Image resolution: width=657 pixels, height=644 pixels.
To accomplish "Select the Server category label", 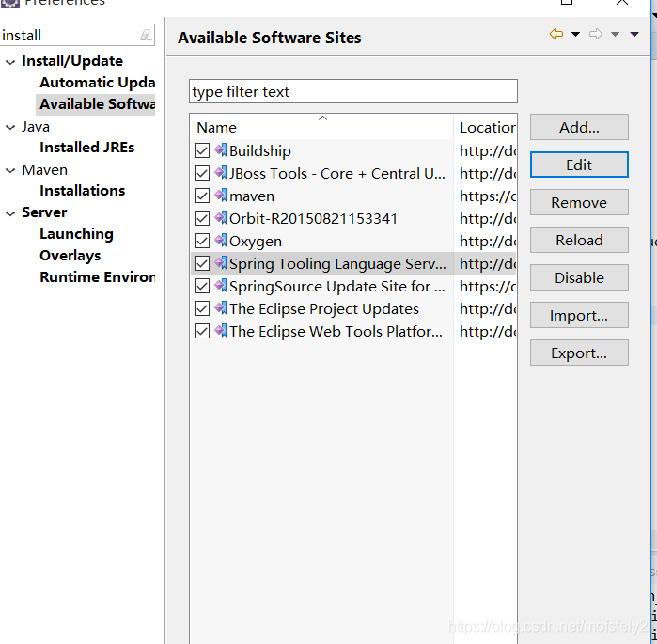I will coord(44,212).
